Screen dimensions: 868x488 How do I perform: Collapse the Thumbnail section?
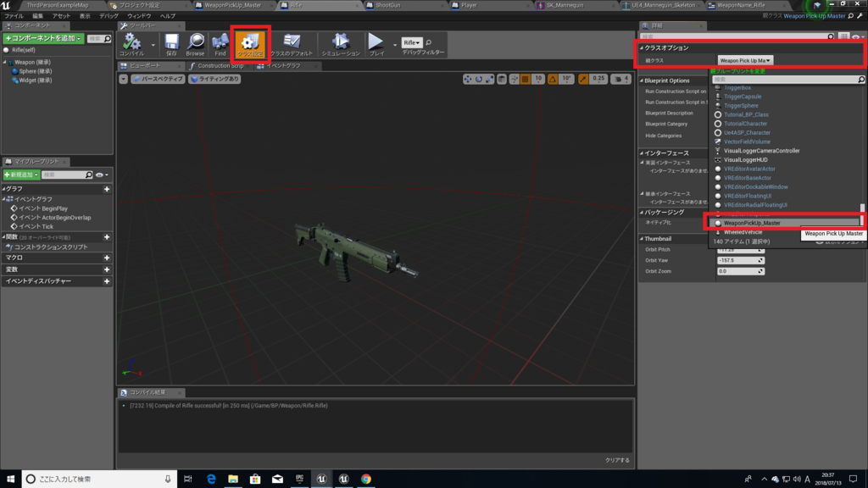click(643, 239)
